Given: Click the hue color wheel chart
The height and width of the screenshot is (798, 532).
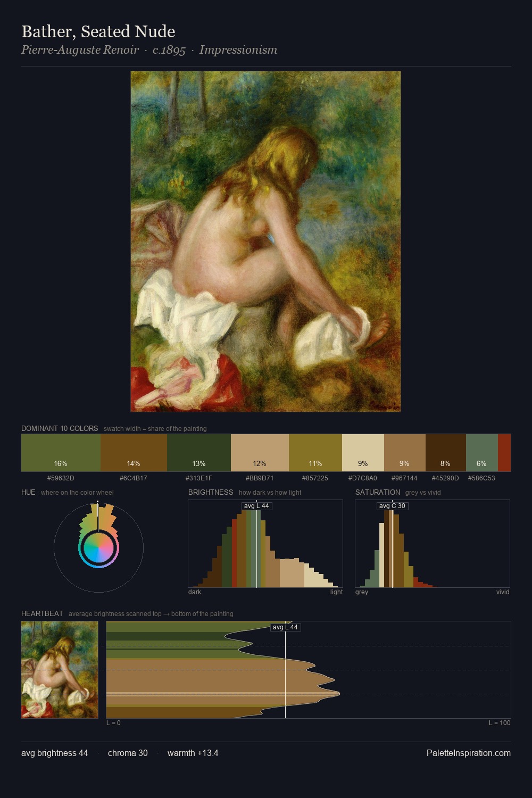Looking at the screenshot, I should 98,547.
